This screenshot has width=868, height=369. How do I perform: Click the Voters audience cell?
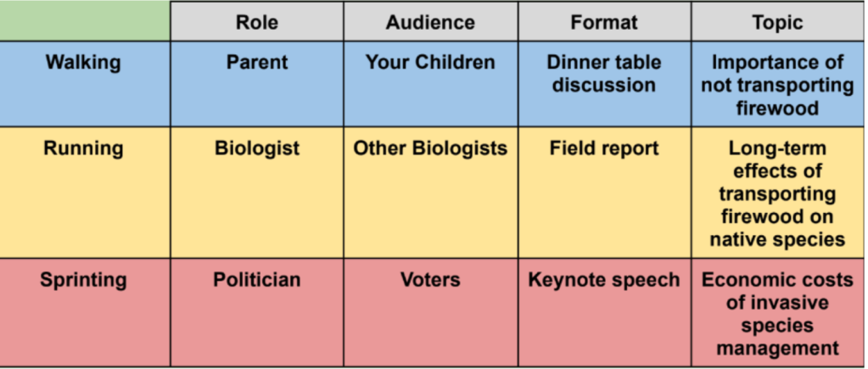click(x=430, y=280)
